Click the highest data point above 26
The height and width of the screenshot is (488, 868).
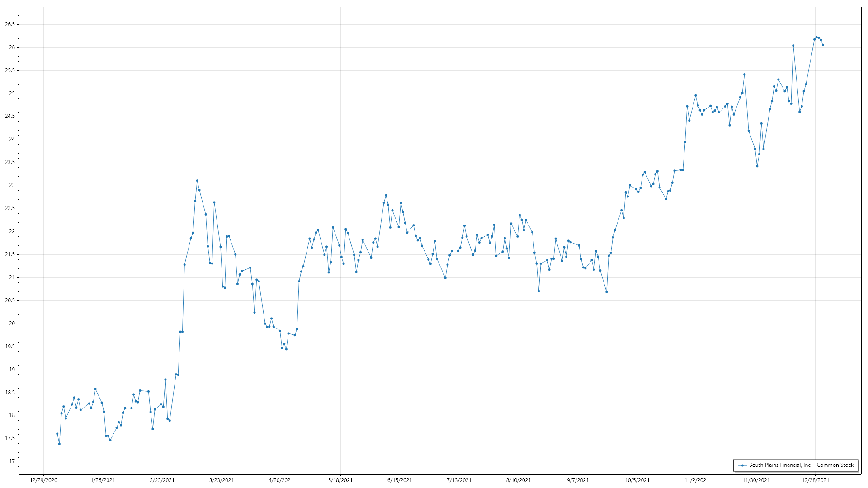tap(816, 37)
